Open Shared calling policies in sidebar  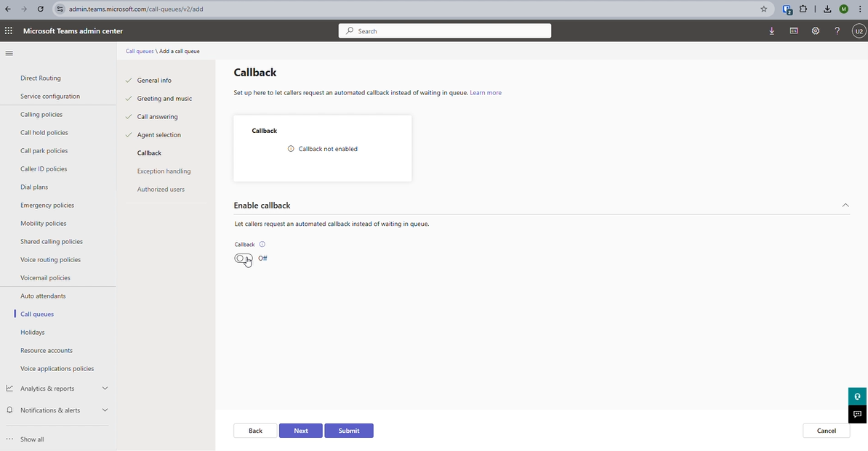point(52,242)
